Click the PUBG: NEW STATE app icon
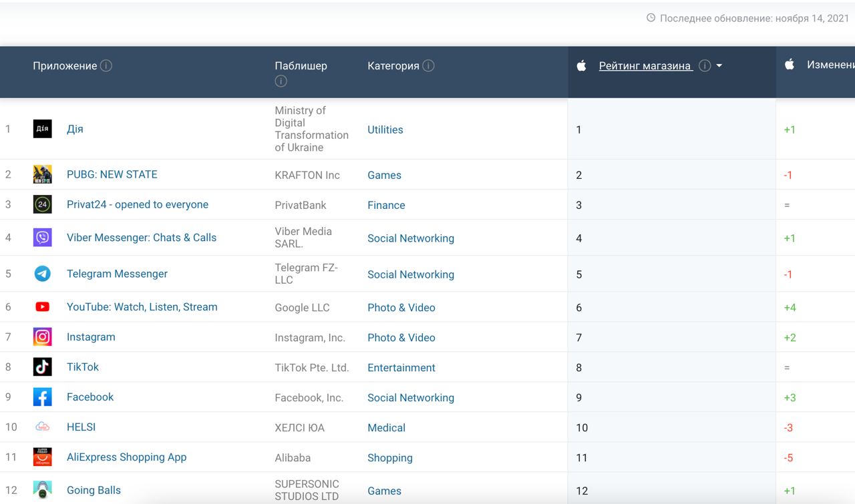The width and height of the screenshot is (855, 504). [x=42, y=174]
